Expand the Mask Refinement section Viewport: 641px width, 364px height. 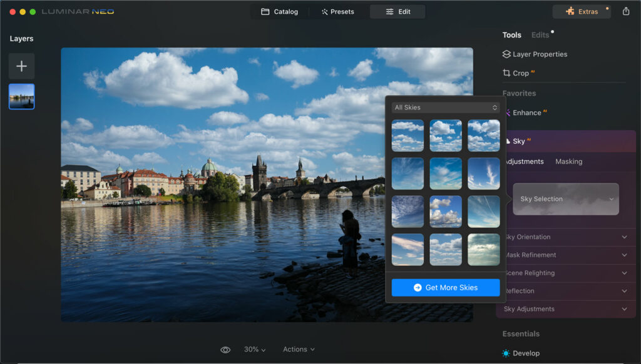click(565, 255)
